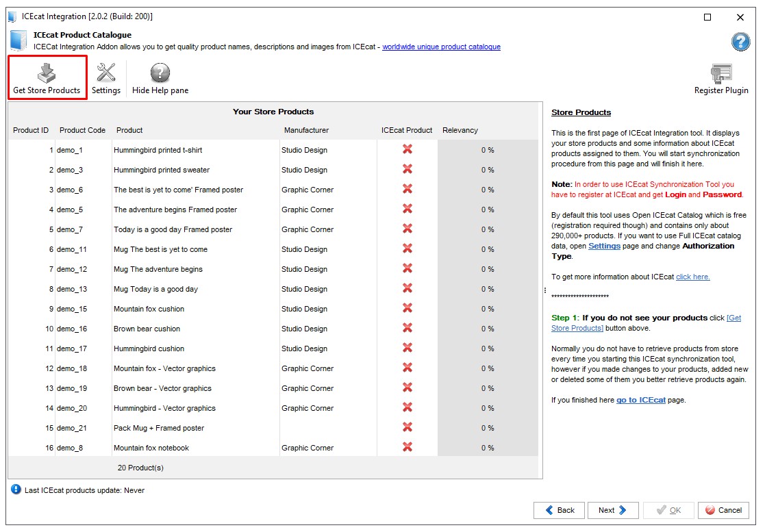The width and height of the screenshot is (765, 532).
Task: Click the help pane splitter handle dots
Action: pyautogui.click(x=545, y=290)
